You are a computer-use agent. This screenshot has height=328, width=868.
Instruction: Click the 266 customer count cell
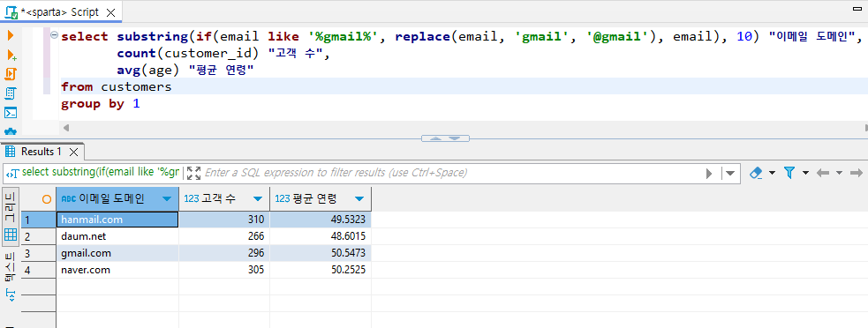point(224,236)
